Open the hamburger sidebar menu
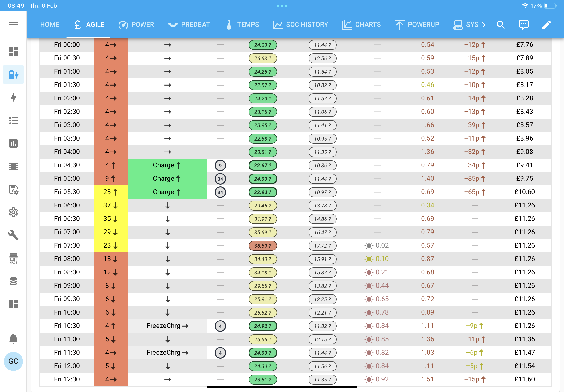Viewport: 564px width, 392px height. click(x=13, y=25)
